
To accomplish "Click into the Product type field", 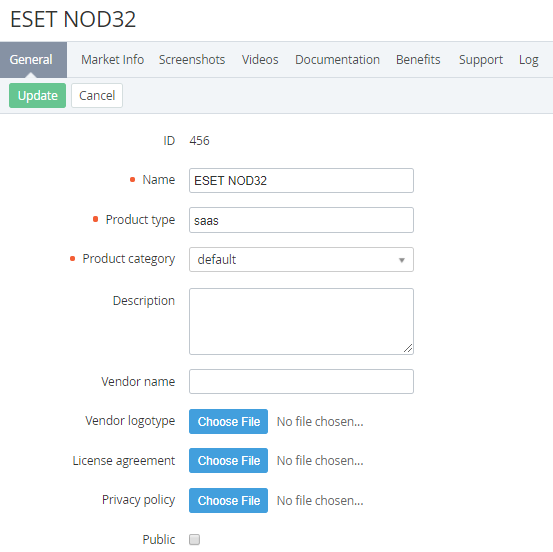I will coord(301,220).
